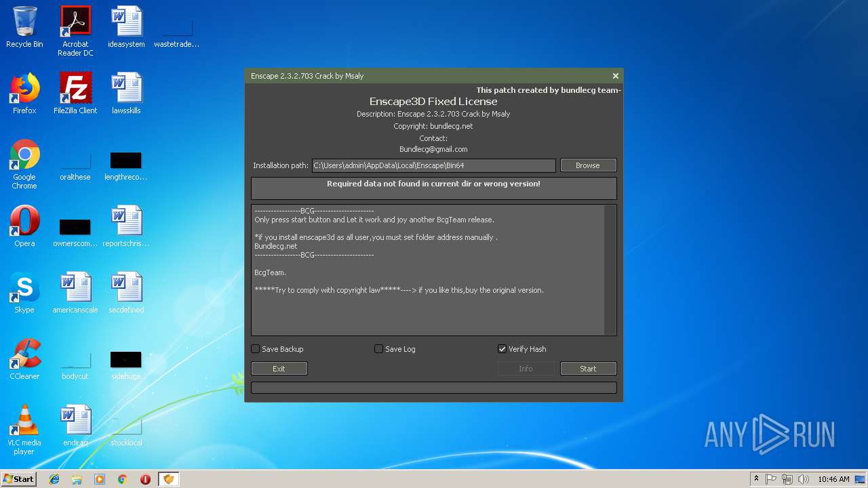The height and width of the screenshot is (488, 868).
Task: Click Browse to choose installation folder
Action: (588, 165)
